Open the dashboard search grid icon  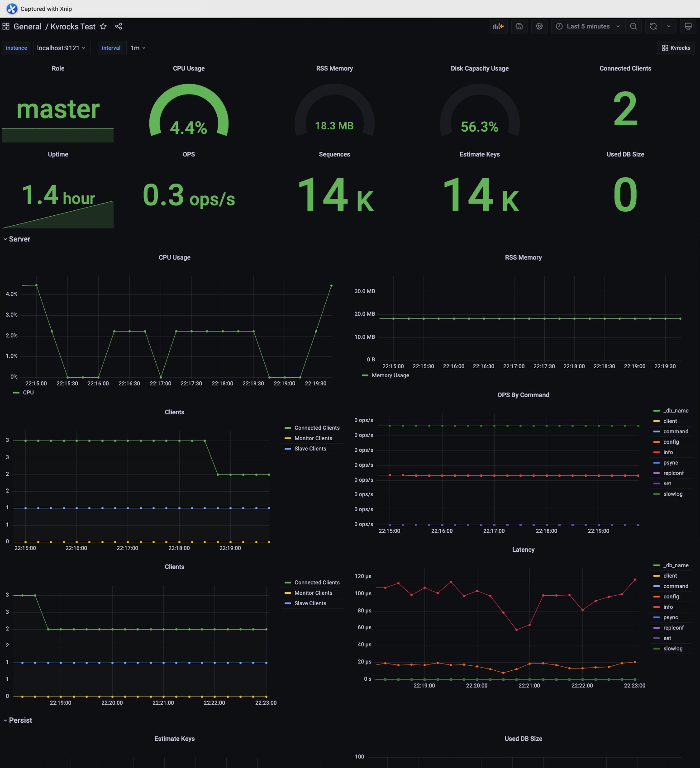[x=6, y=26]
